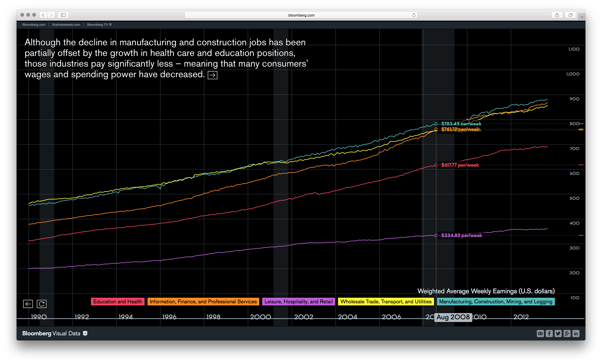Open the Bloomberg.com menu link
Viewport: 602px width, 364px height.
[33, 25]
